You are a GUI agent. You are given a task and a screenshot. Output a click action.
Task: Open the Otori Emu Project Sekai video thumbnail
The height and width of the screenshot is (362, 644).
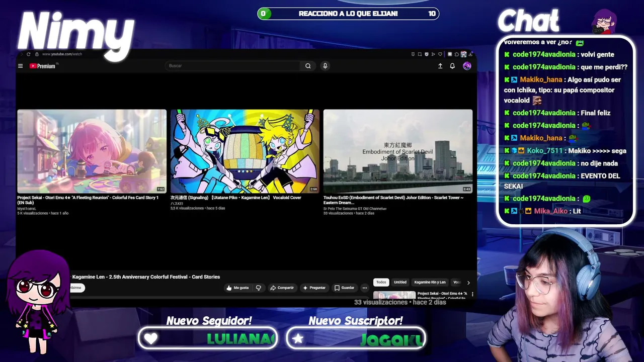92,151
